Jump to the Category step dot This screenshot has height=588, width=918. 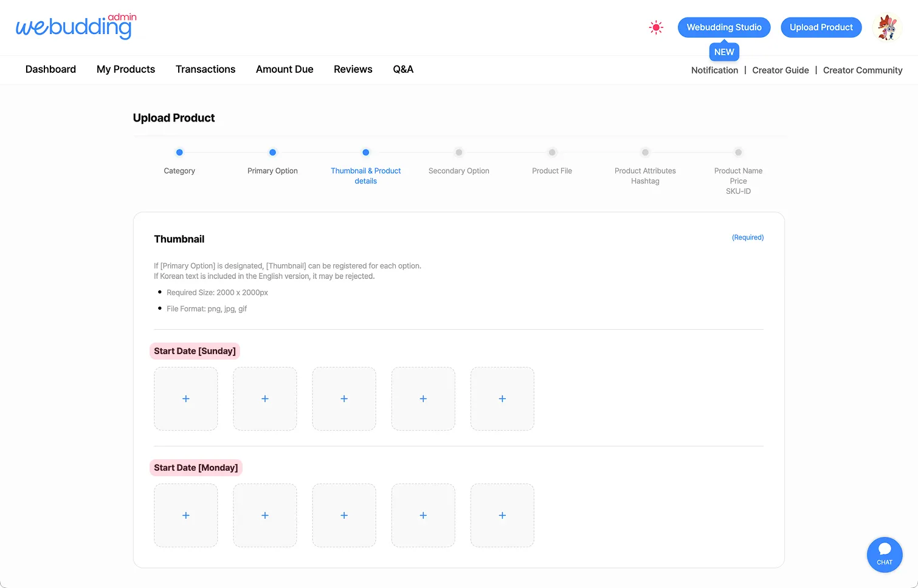[x=179, y=152]
